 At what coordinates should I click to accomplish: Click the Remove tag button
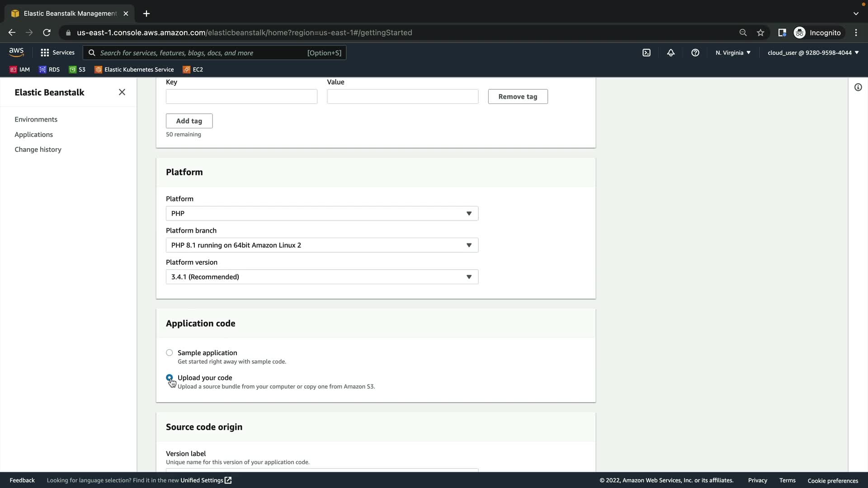tap(518, 96)
